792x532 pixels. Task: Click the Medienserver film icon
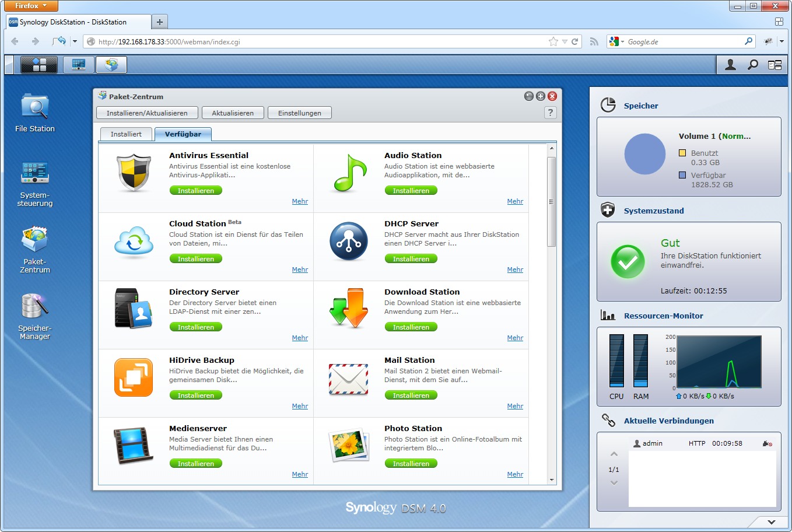tap(134, 445)
